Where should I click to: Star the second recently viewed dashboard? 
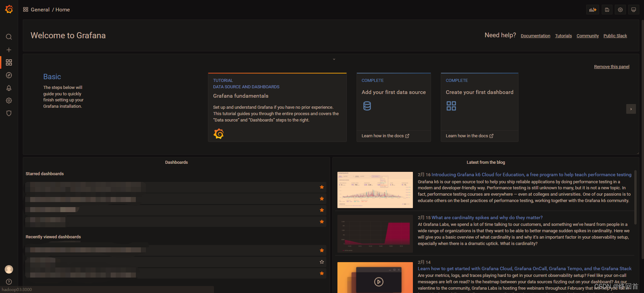pyautogui.click(x=322, y=262)
